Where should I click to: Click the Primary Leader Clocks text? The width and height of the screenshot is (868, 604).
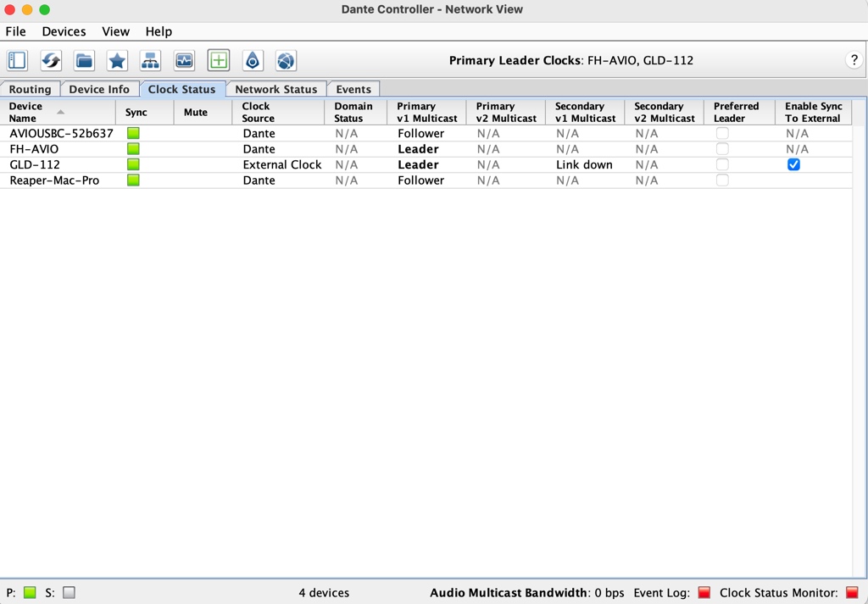pos(570,60)
